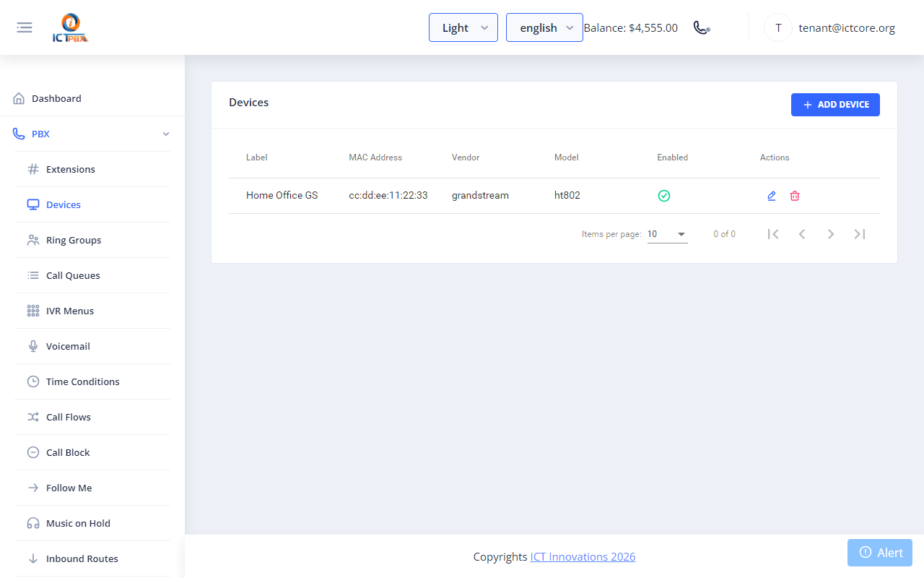Click the Call Queues list icon

(33, 275)
